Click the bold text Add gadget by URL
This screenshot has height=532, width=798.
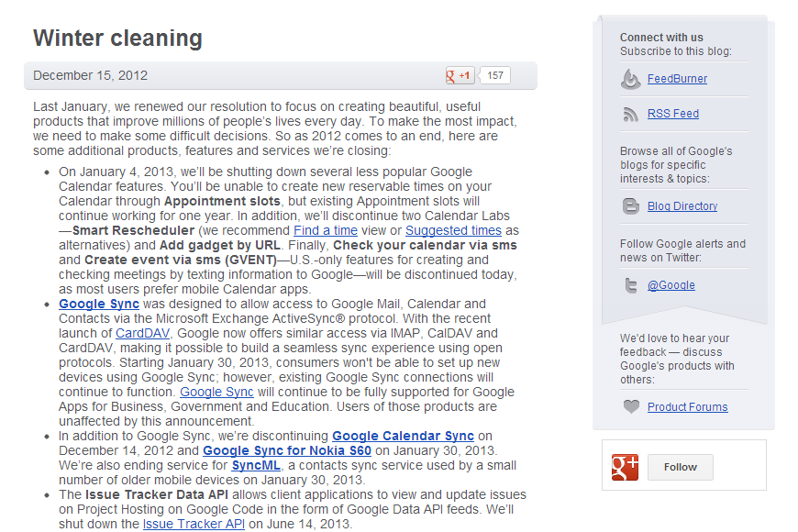220,246
